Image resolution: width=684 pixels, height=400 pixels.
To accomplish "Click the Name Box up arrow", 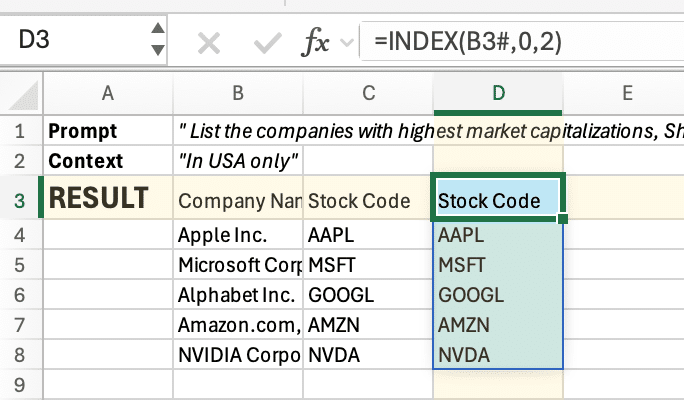I will tap(157, 31).
